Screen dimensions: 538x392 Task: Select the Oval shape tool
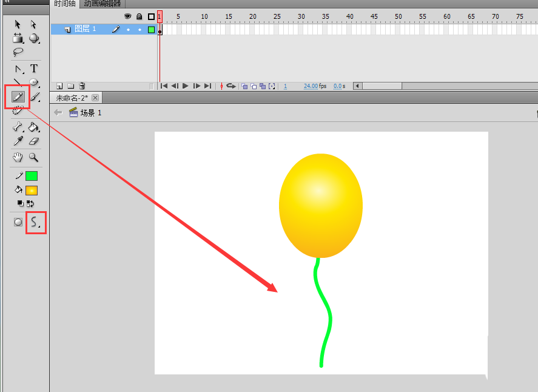pyautogui.click(x=33, y=83)
